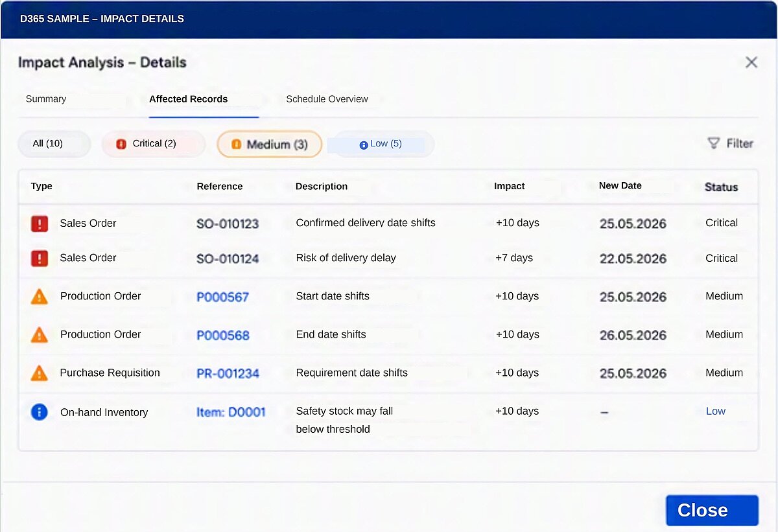Click 'Start date shifts' description
The height and width of the screenshot is (532, 778).
333,296
